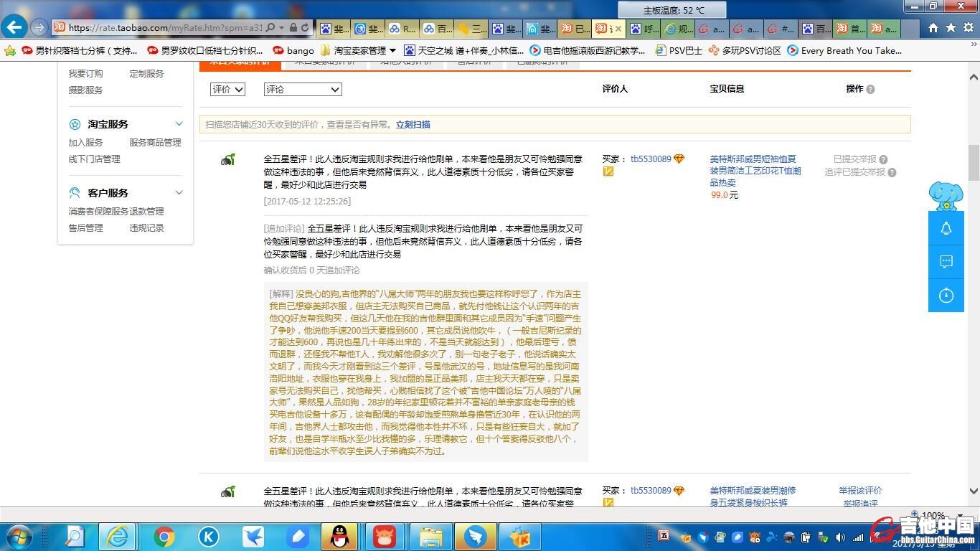The height and width of the screenshot is (551, 980).
Task: Open first buyer tb5530089 profile link
Action: pyautogui.click(x=651, y=159)
